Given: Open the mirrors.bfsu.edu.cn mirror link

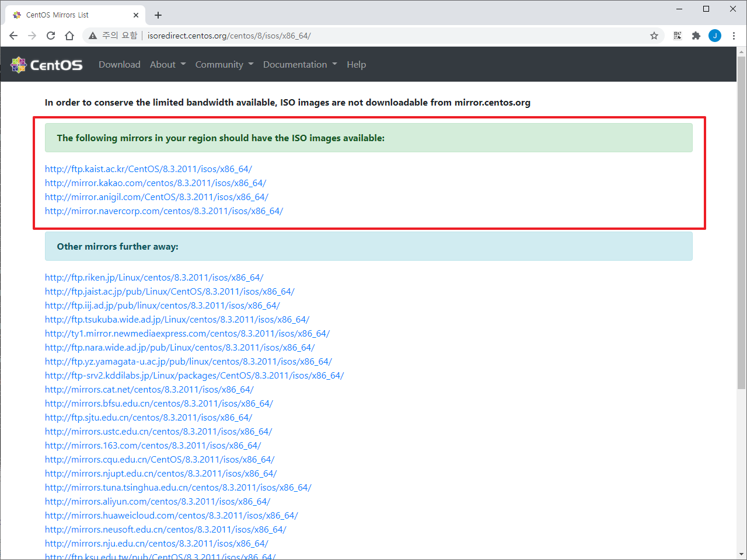Looking at the screenshot, I should pyautogui.click(x=159, y=404).
